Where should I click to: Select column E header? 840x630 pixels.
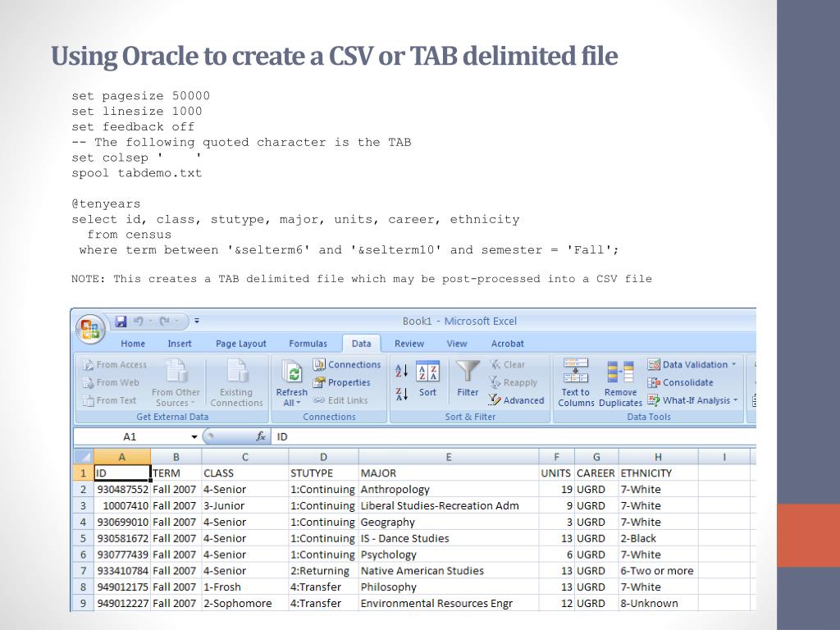[448, 457]
